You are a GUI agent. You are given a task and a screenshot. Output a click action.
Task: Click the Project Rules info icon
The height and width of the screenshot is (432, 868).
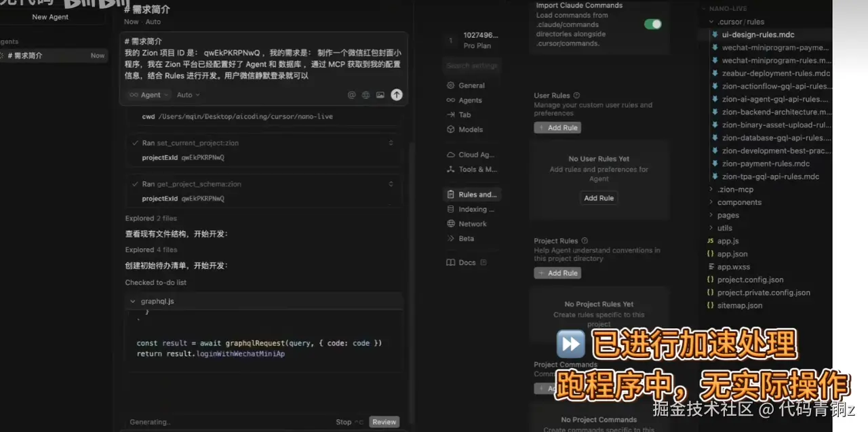[x=585, y=241]
